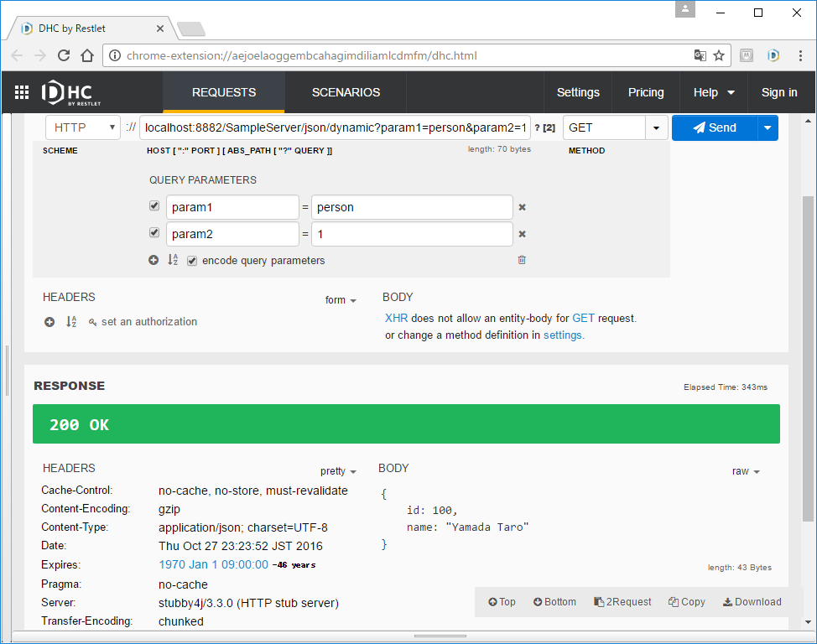Open the XHR link in body note

click(x=396, y=319)
